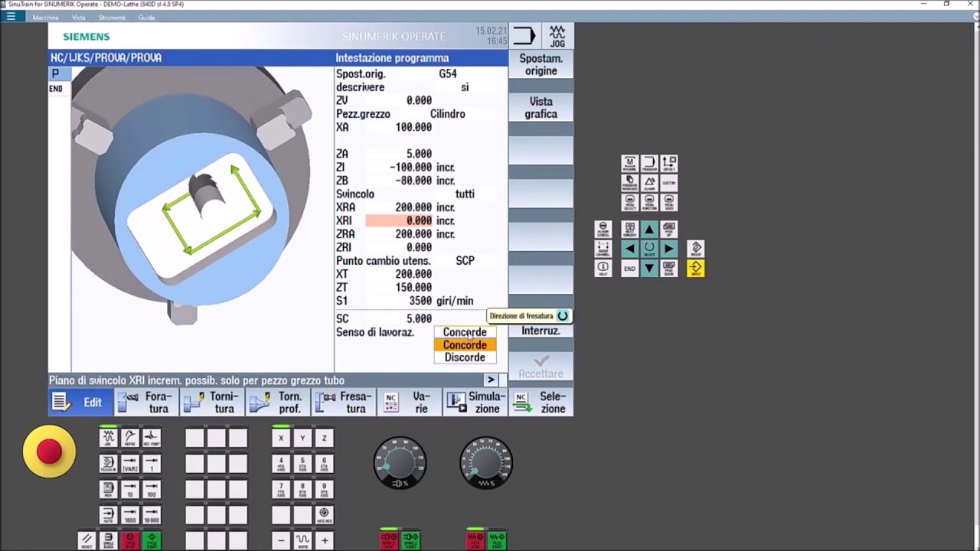Open the Senso di lavoraz. dropdown field
Viewport: 980px width, 551px height.
point(465,332)
